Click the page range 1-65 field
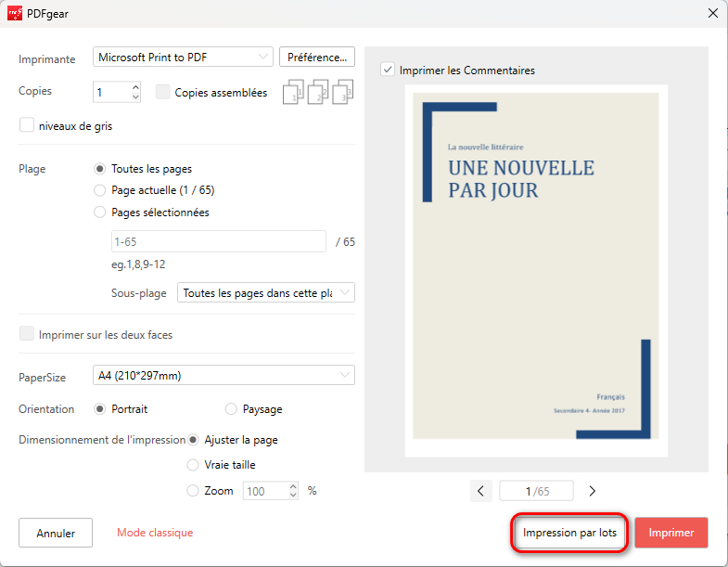This screenshot has height=567, width=728. click(x=219, y=241)
